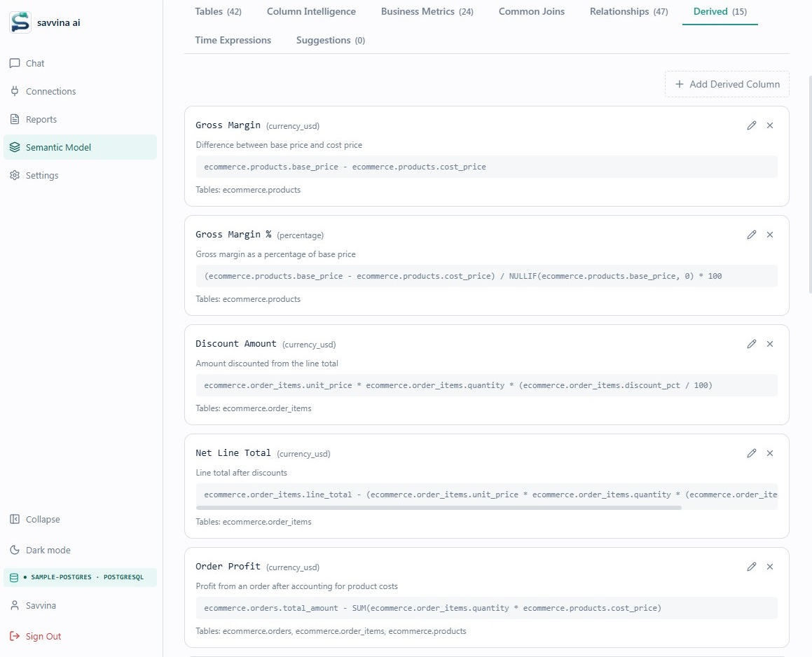The width and height of the screenshot is (812, 657).
Task: Click the Net Line Total horizontal scrollbar
Action: [x=439, y=507]
